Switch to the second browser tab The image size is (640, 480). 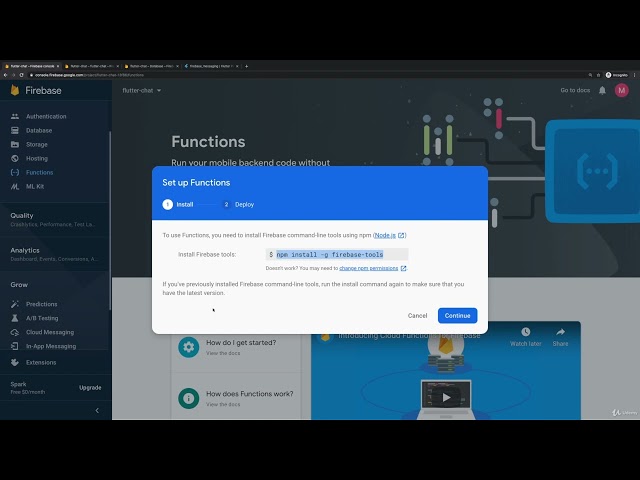92,66
